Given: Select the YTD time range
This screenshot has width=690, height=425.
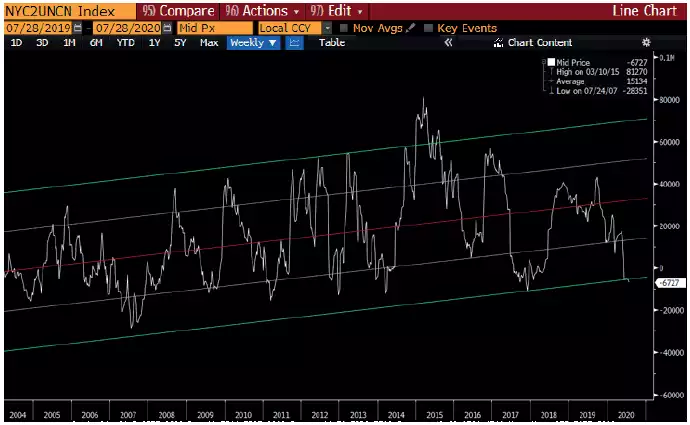Looking at the screenshot, I should 125,43.
